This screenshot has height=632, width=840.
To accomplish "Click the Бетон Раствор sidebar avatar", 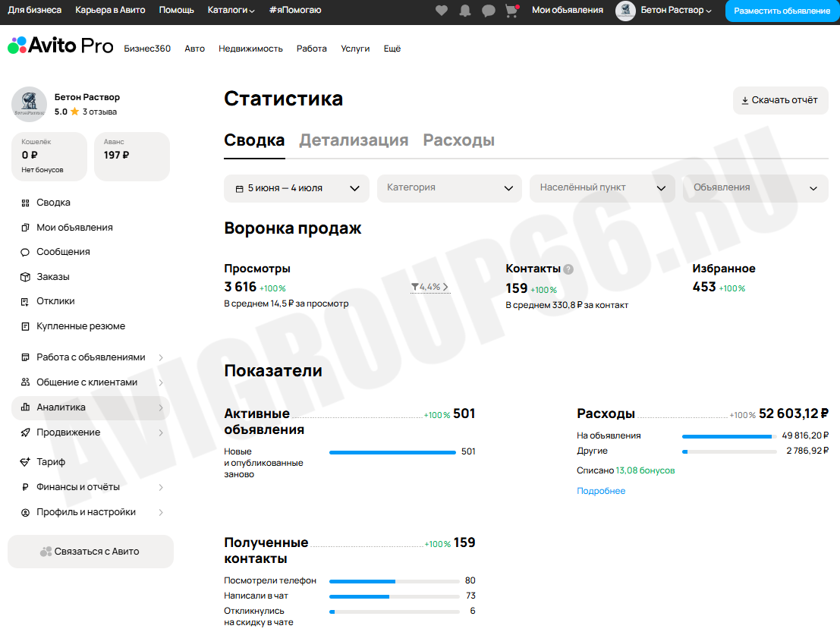I will 29,104.
